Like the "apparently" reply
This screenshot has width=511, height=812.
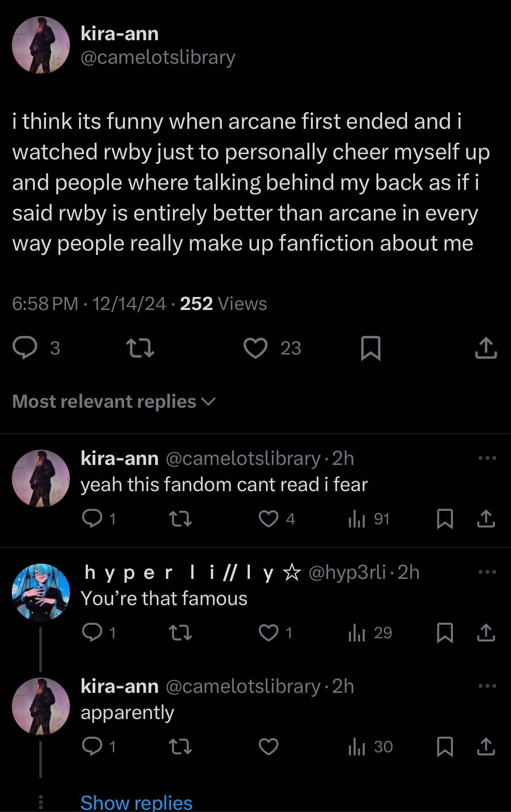[269, 747]
